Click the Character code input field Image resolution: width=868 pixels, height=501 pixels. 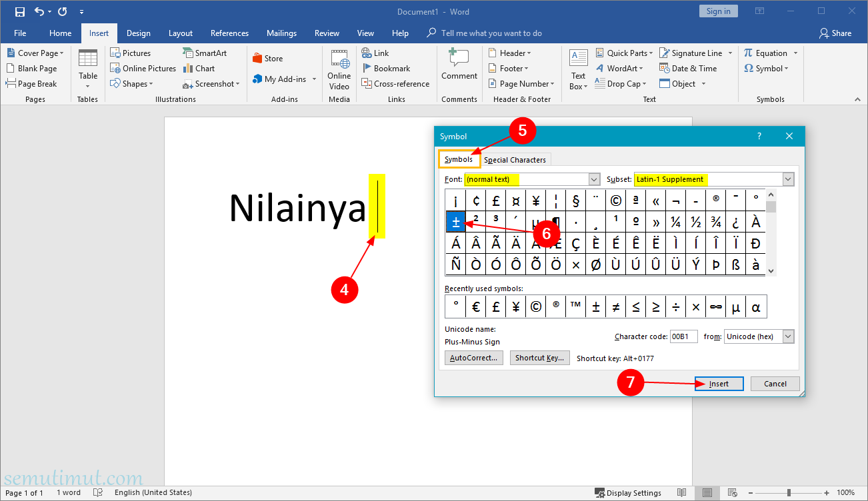point(684,336)
